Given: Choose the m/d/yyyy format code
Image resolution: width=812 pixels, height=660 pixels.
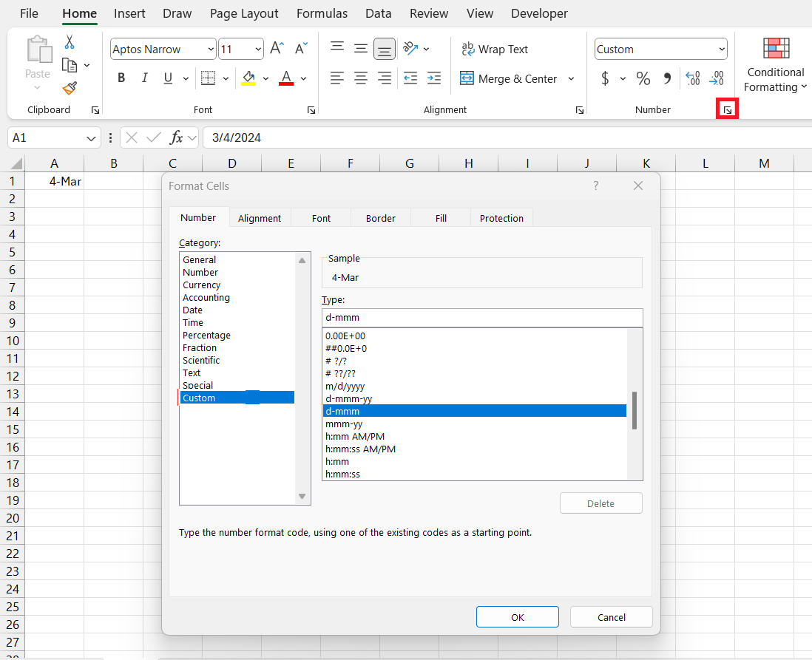Looking at the screenshot, I should tap(345, 386).
